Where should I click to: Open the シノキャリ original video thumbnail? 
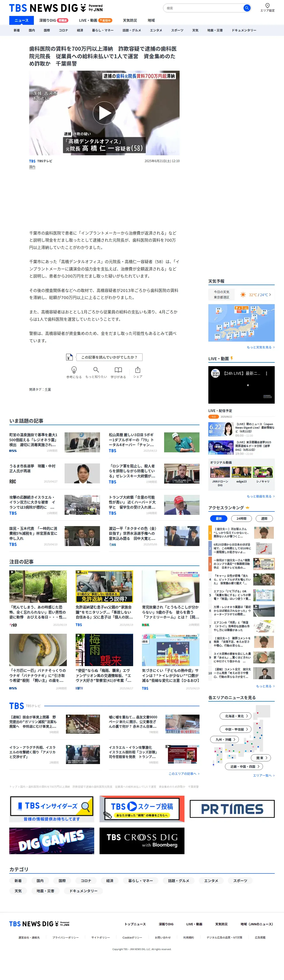[x=263, y=472]
